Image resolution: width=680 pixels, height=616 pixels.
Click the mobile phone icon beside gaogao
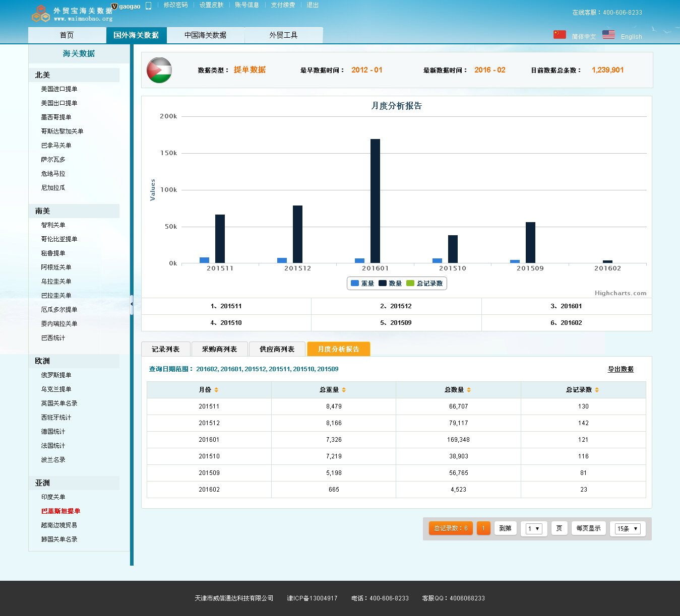[x=148, y=6]
